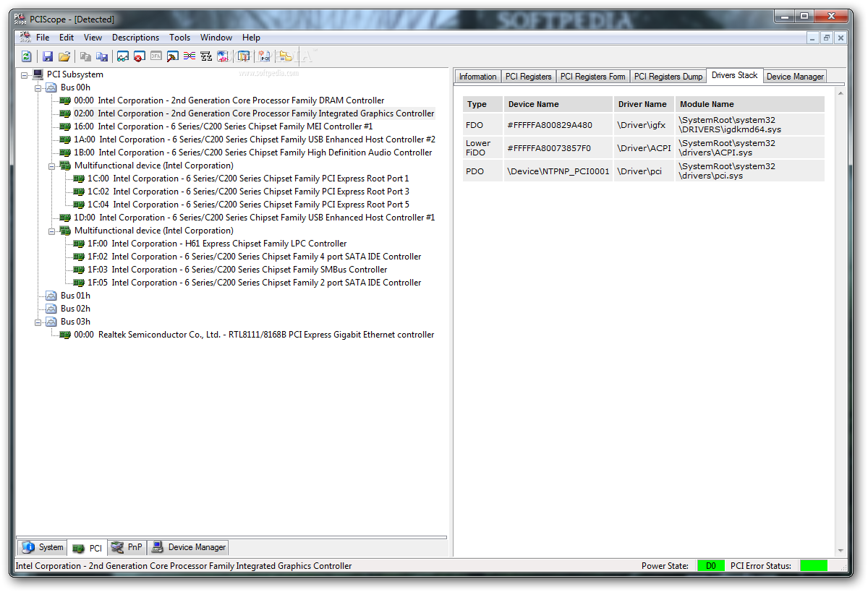Image resolution: width=868 pixels, height=592 pixels.
Task: Click the green D0 power state indicator
Action: point(711,566)
